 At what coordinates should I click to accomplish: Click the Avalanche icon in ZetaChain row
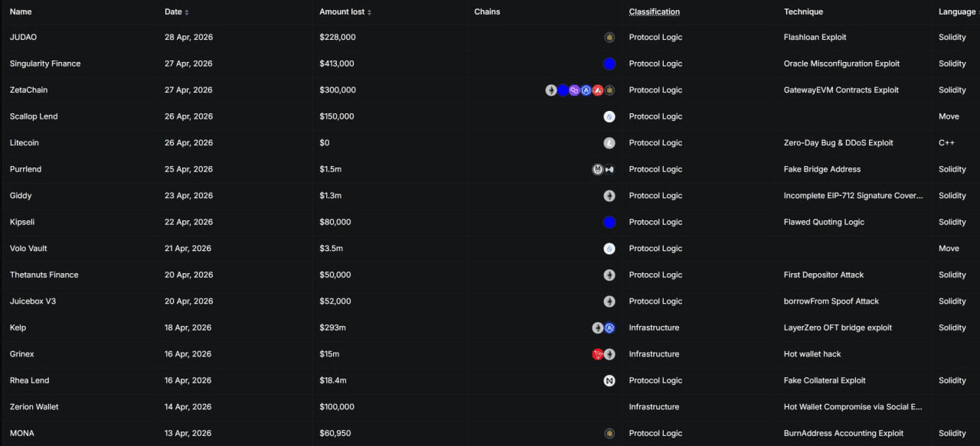click(598, 90)
